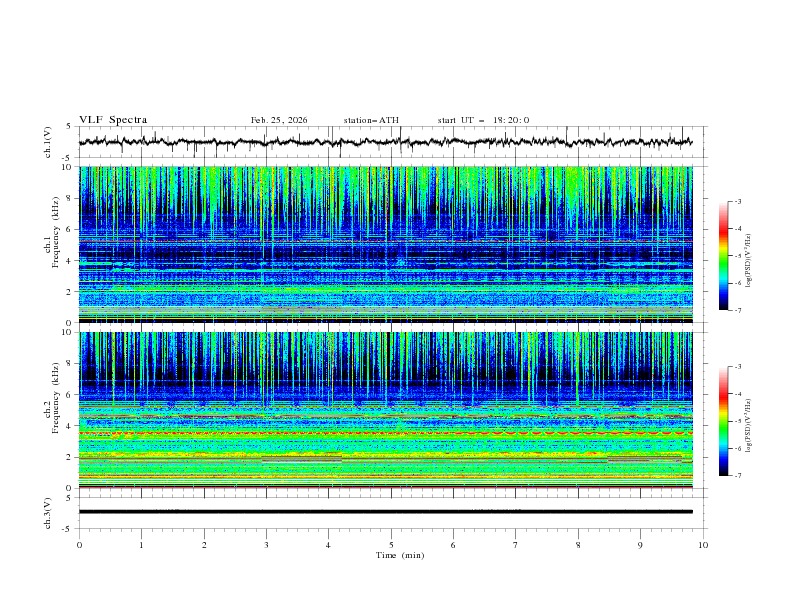This screenshot has height=612, width=792.
Task: Select the station=ATH header text
Action: pyautogui.click(x=371, y=120)
